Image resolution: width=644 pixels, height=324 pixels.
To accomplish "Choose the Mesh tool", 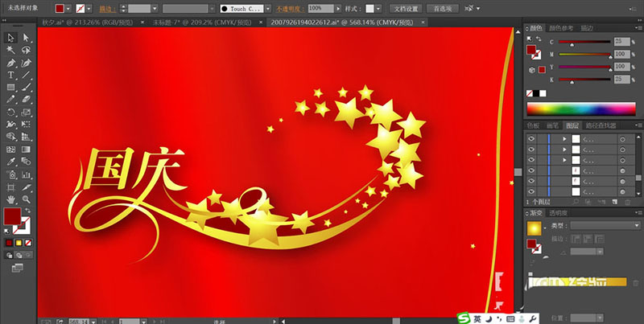I will click(11, 150).
